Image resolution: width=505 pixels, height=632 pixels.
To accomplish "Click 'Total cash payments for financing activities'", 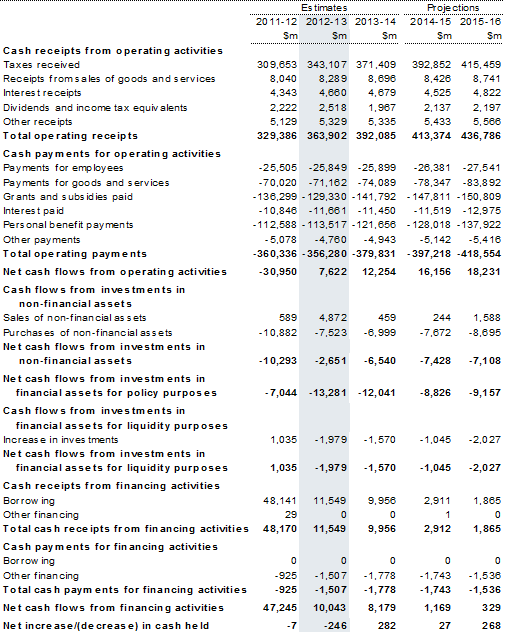I will coord(125,590).
